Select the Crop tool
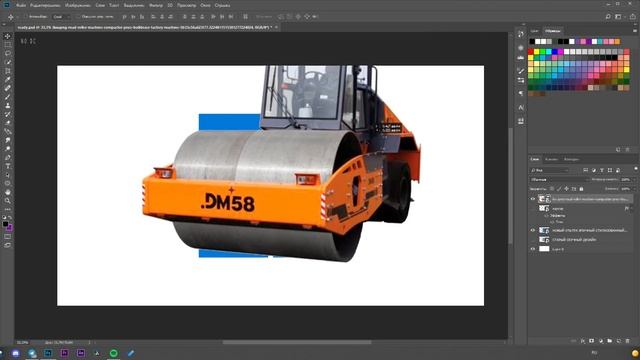Image resolution: width=640 pixels, height=360 pixels. pos(7,71)
